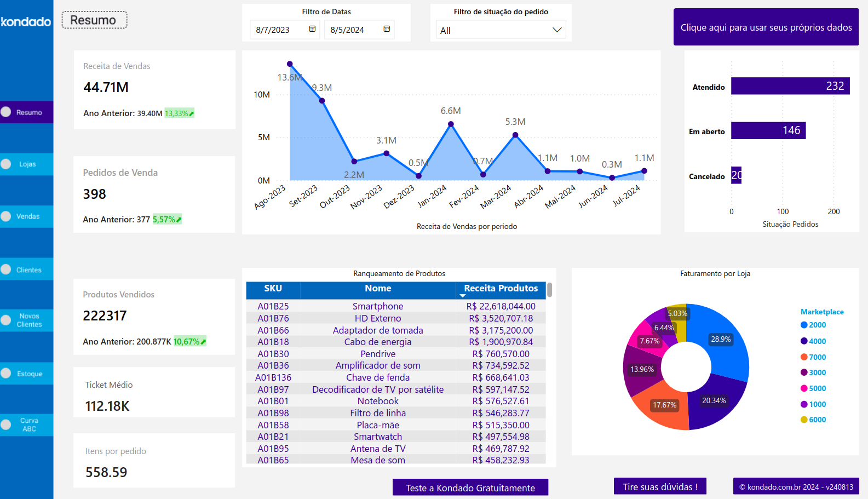Switch to the Resumo navigation item

[x=27, y=112]
